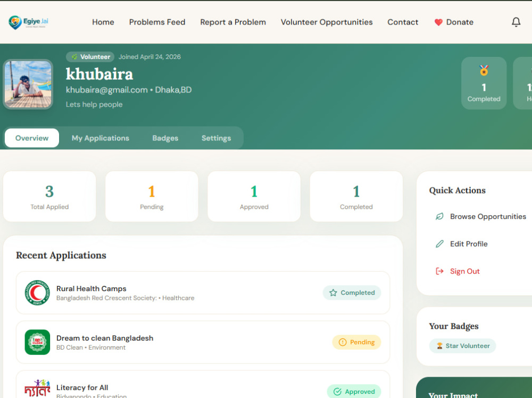Click the red heart Donate icon
The image size is (532, 398).
click(x=438, y=22)
